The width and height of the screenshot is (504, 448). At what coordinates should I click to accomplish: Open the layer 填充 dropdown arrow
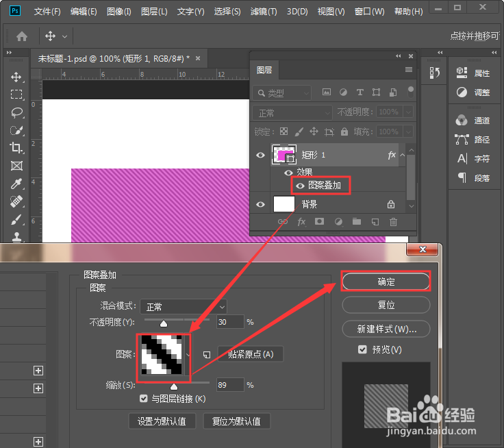pyautogui.click(x=408, y=132)
